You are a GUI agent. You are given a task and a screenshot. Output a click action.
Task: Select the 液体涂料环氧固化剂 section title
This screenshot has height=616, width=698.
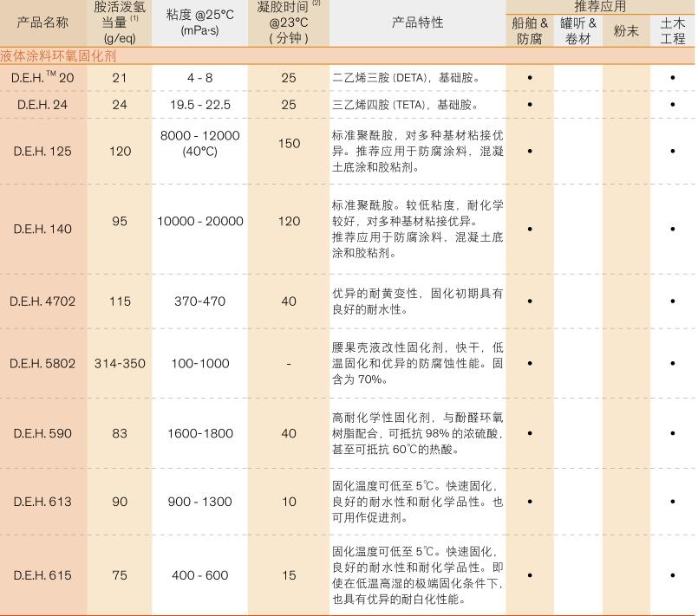pos(58,56)
